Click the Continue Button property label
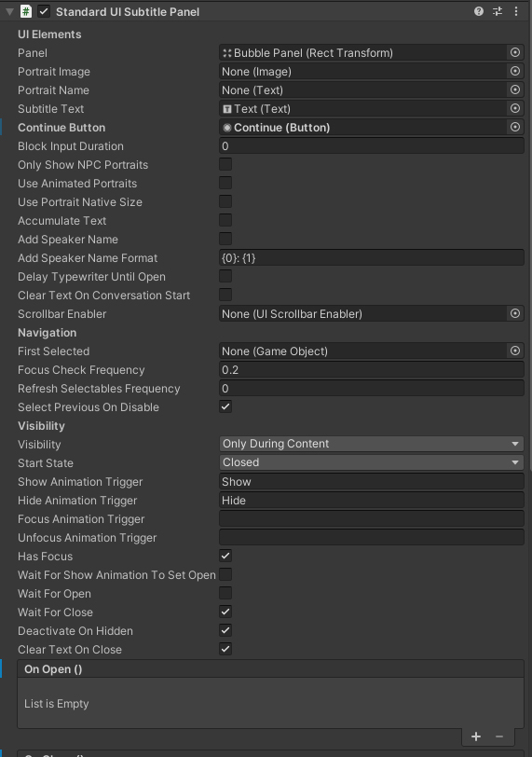The width and height of the screenshot is (532, 757). tap(61, 128)
